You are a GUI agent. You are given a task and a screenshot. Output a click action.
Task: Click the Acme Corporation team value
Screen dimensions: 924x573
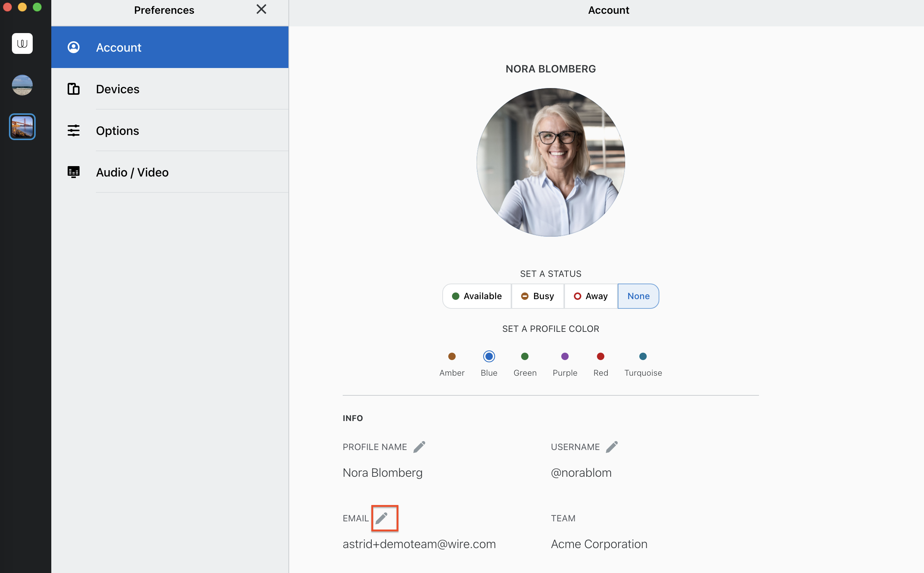click(599, 544)
